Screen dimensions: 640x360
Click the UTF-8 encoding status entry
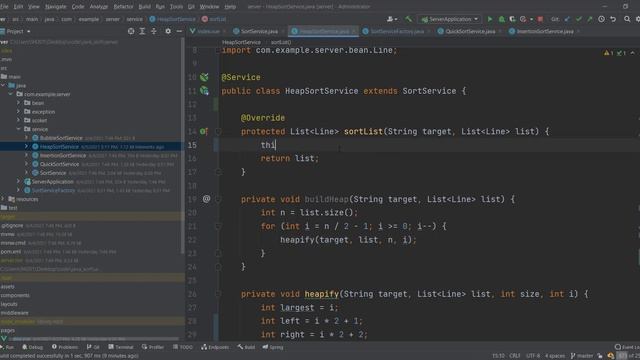(x=533, y=356)
